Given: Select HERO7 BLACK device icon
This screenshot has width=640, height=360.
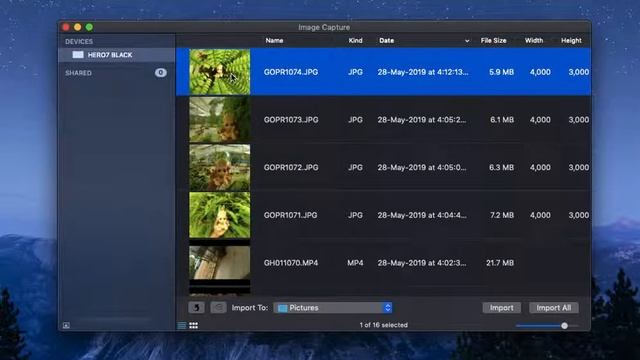Looking at the screenshot, I should point(78,55).
